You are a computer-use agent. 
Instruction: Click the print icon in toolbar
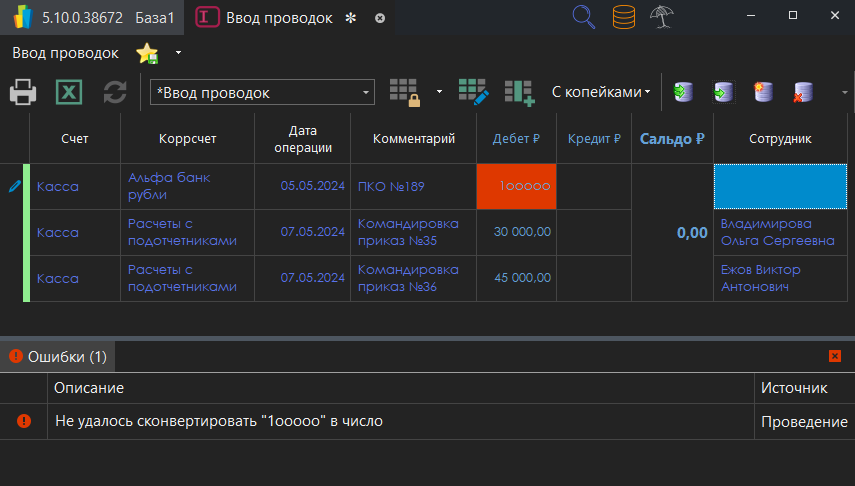(23, 92)
